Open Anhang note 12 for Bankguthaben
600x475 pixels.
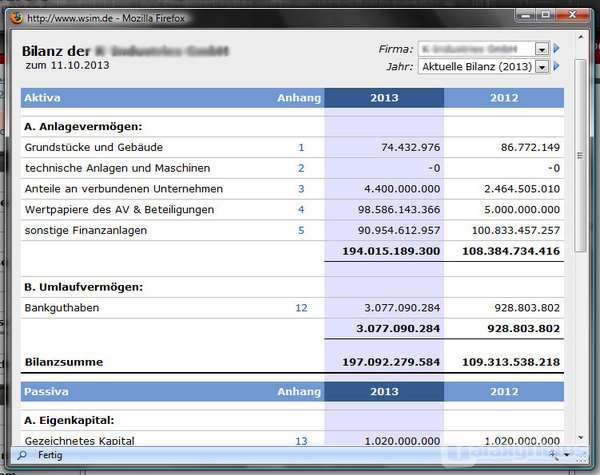pyautogui.click(x=301, y=308)
